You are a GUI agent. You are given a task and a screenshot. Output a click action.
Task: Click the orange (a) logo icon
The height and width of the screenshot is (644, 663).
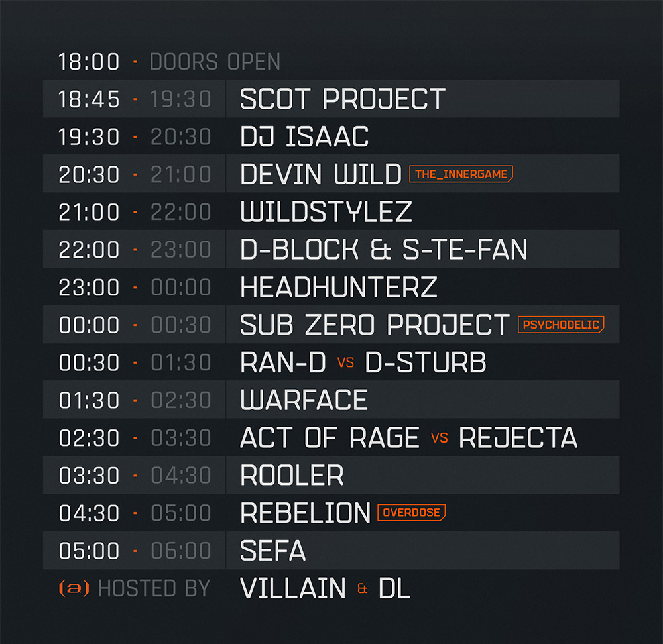point(74,588)
